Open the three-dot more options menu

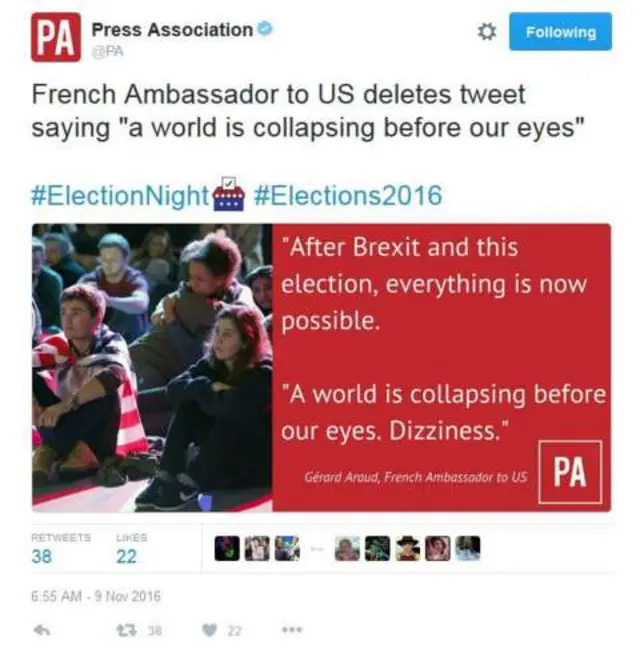pyautogui.click(x=292, y=630)
